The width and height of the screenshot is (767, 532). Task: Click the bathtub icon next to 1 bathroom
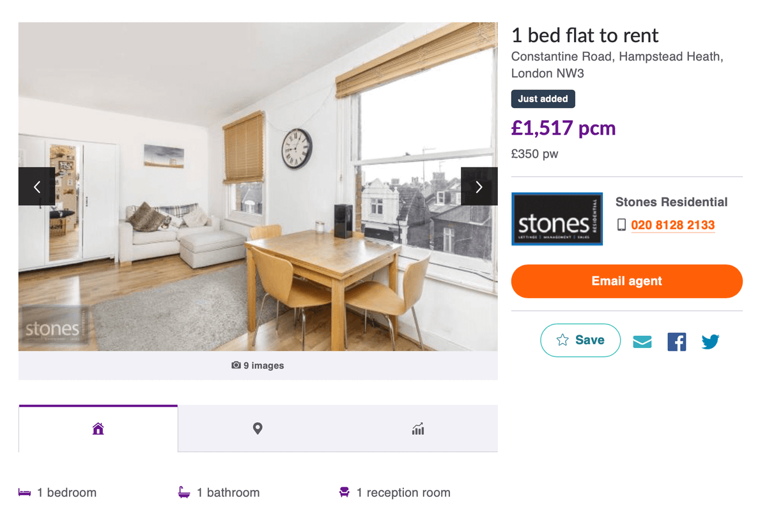coord(184,492)
